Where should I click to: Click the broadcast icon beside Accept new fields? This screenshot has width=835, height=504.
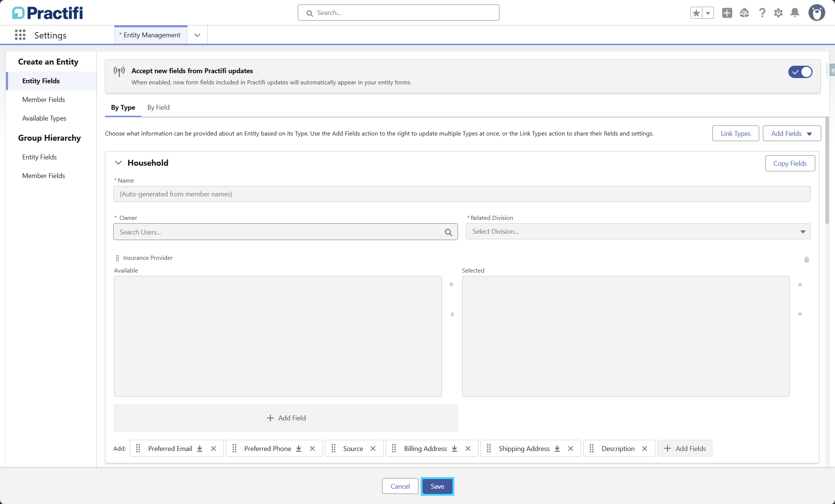pos(119,71)
